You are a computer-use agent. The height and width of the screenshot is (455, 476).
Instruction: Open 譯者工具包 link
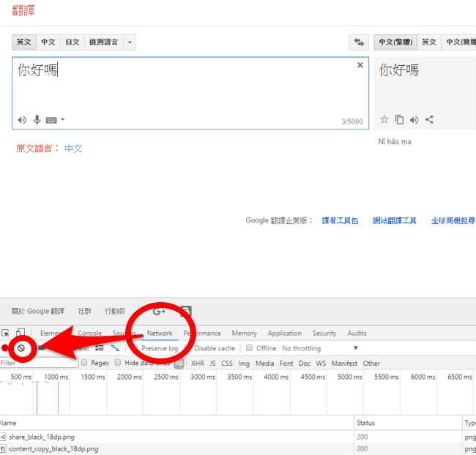click(340, 220)
